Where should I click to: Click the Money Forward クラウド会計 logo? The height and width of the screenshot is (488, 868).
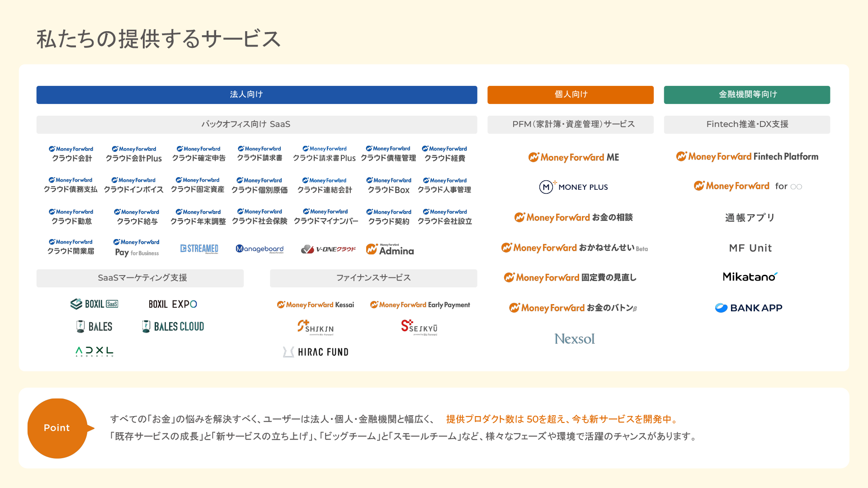click(x=71, y=154)
